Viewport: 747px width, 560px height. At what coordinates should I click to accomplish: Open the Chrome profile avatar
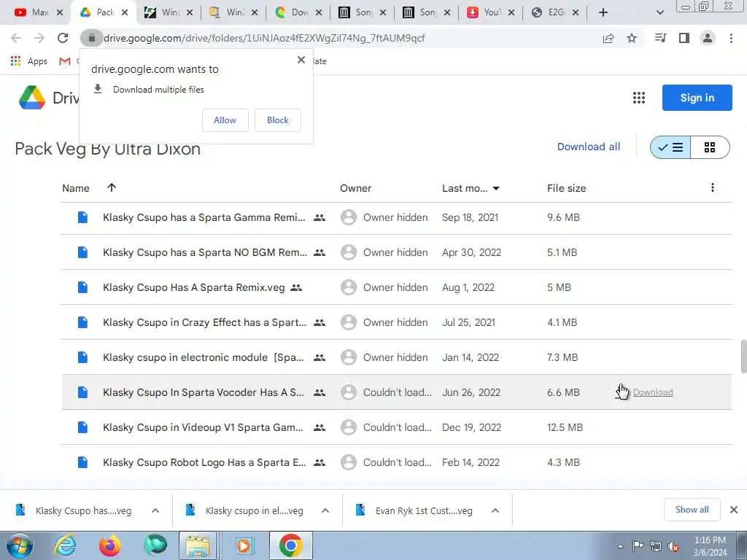point(708,38)
